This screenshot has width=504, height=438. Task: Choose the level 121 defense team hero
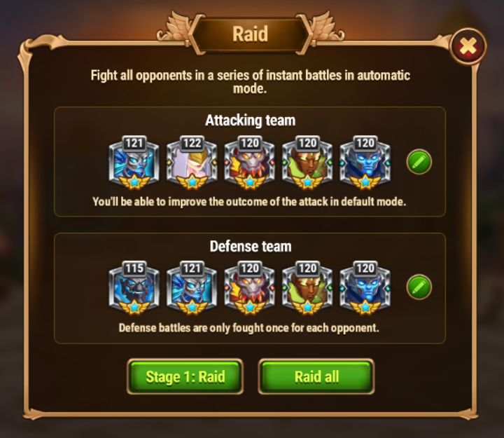click(x=192, y=288)
